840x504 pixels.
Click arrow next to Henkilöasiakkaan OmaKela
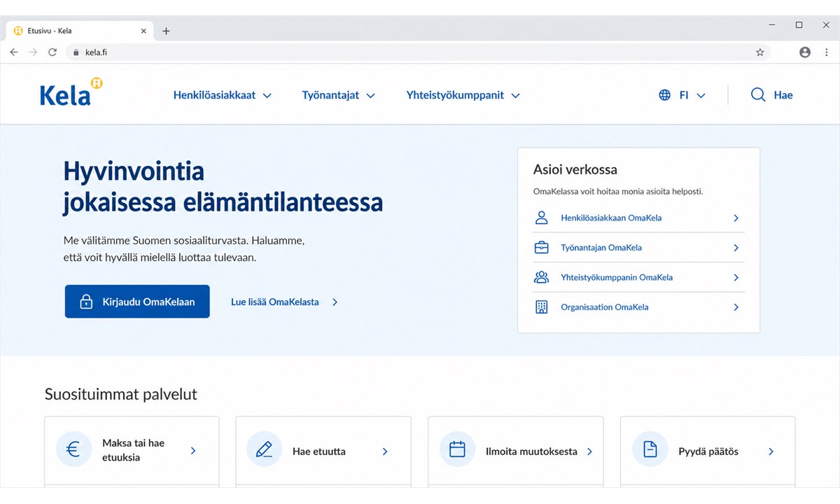tap(736, 218)
